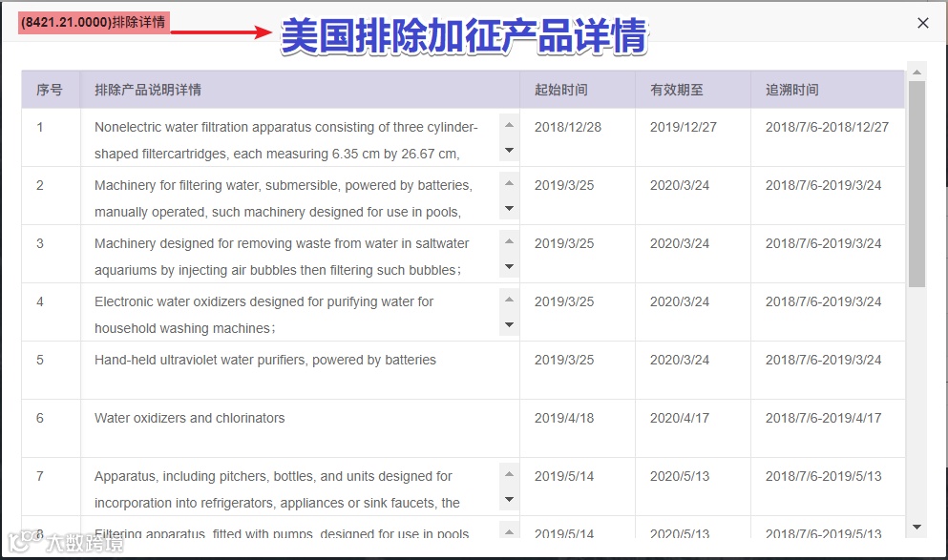Click the main table vertical scrollbar thumb
The width and height of the screenshot is (948, 560).
(916, 184)
